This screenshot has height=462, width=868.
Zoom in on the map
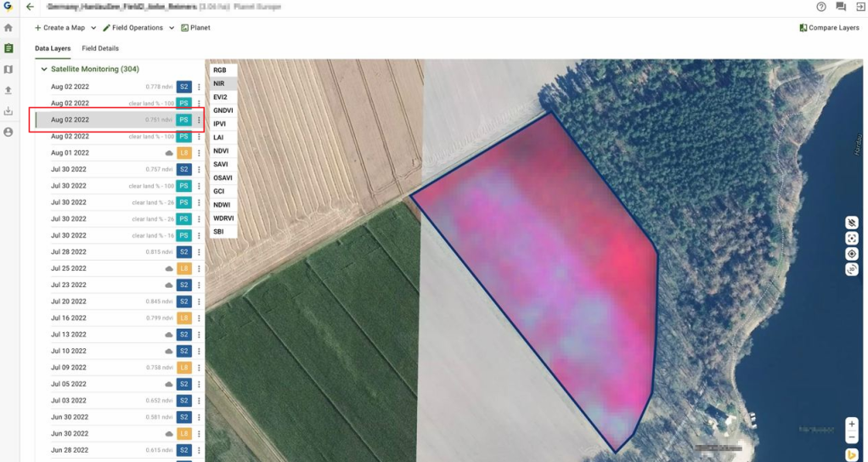coord(852,424)
